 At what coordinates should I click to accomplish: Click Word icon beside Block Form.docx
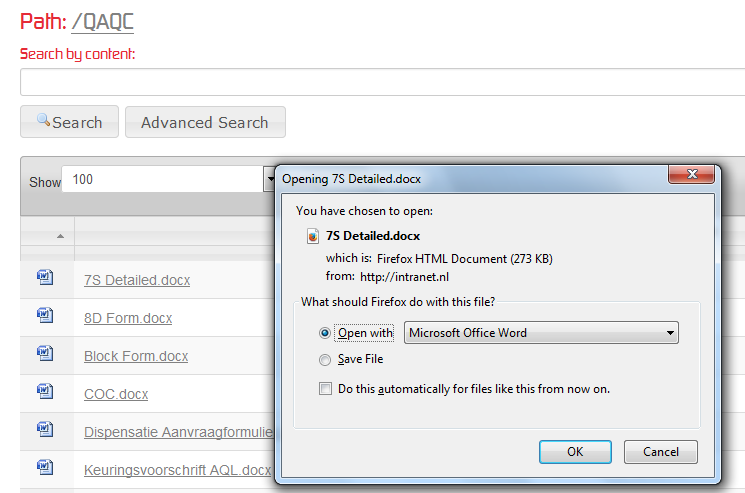click(x=45, y=353)
